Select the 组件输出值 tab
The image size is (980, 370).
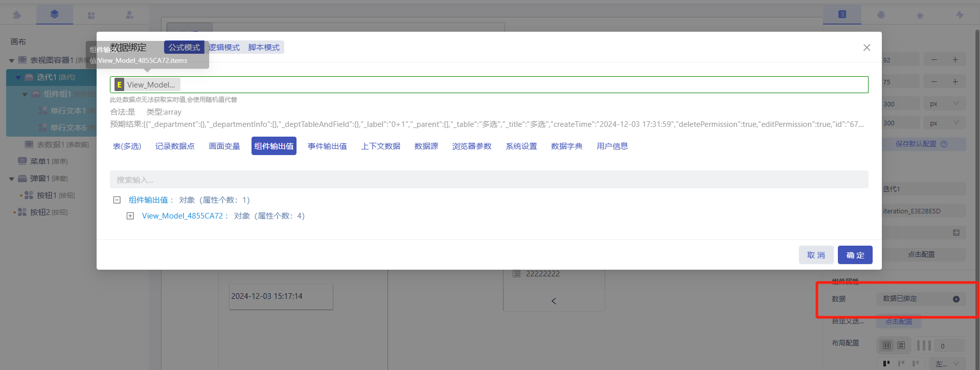tap(274, 146)
